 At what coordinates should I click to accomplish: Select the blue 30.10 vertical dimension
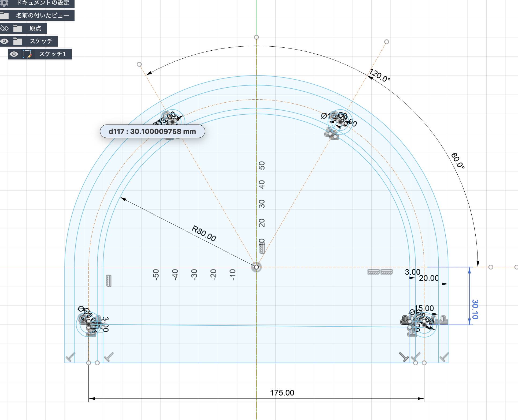click(x=475, y=309)
